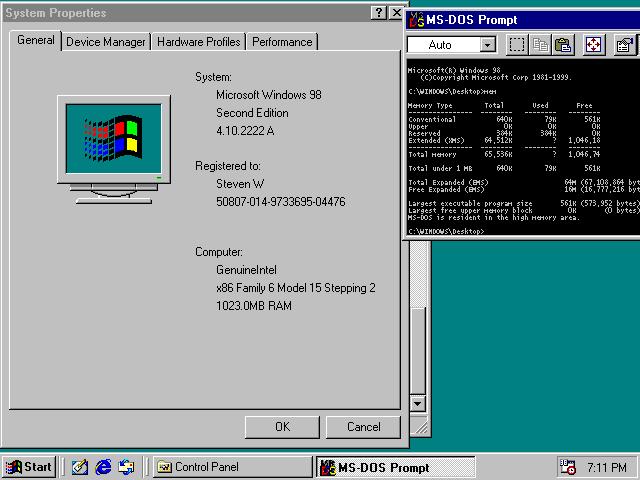The width and height of the screenshot is (640, 480).
Task: Click the Copy icon in MS-DOS Prompt toolbar
Action: [540, 44]
